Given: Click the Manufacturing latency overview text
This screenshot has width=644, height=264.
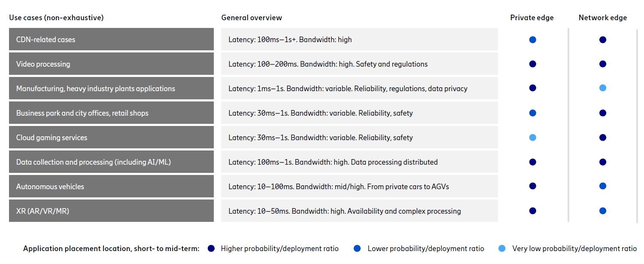Looking at the screenshot, I should click(x=348, y=89).
